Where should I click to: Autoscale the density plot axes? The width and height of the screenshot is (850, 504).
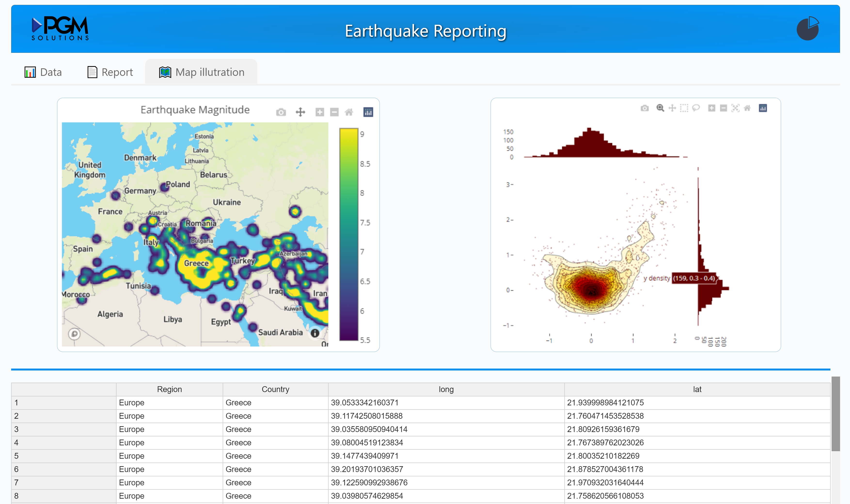click(x=735, y=108)
